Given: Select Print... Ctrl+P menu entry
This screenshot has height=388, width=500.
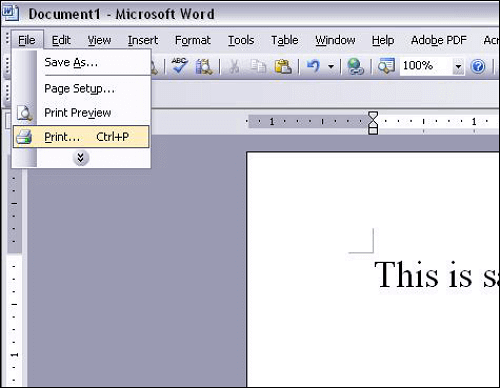Looking at the screenshot, I should [x=81, y=137].
